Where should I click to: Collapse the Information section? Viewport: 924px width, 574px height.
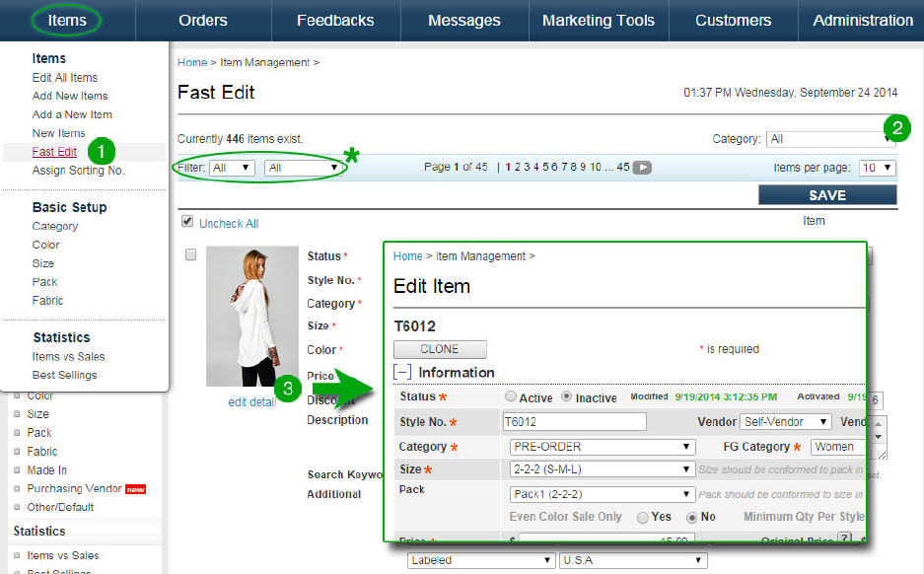point(402,373)
